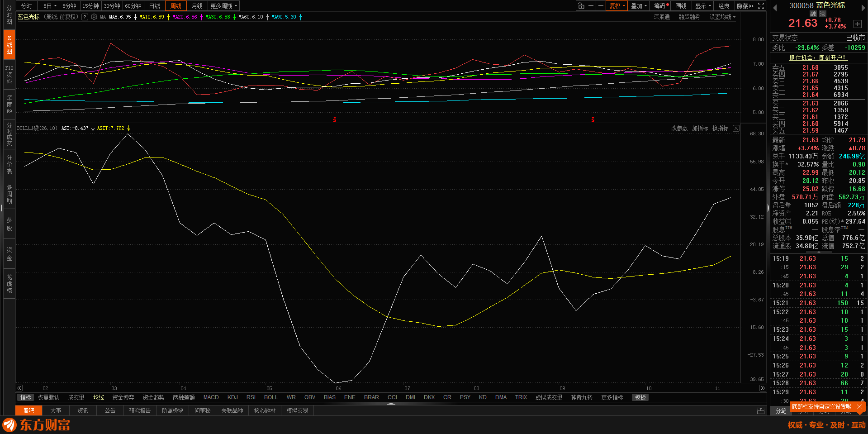The height and width of the screenshot is (434, 868).
Task: Switch to 分时 timeframe
Action: (x=27, y=6)
